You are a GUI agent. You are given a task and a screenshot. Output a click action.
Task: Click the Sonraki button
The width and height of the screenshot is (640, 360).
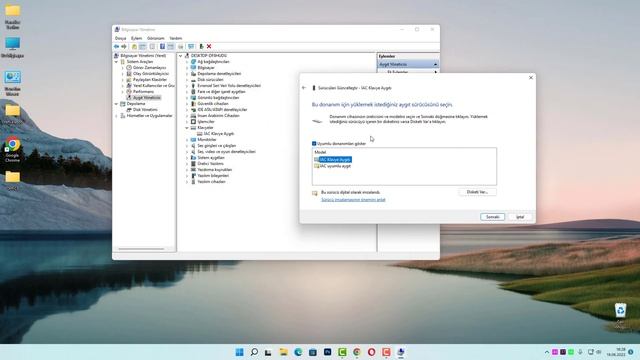point(492,217)
